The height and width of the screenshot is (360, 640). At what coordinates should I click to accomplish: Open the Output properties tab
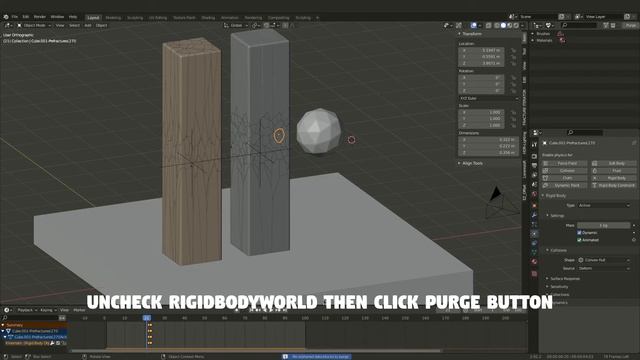[x=534, y=165]
